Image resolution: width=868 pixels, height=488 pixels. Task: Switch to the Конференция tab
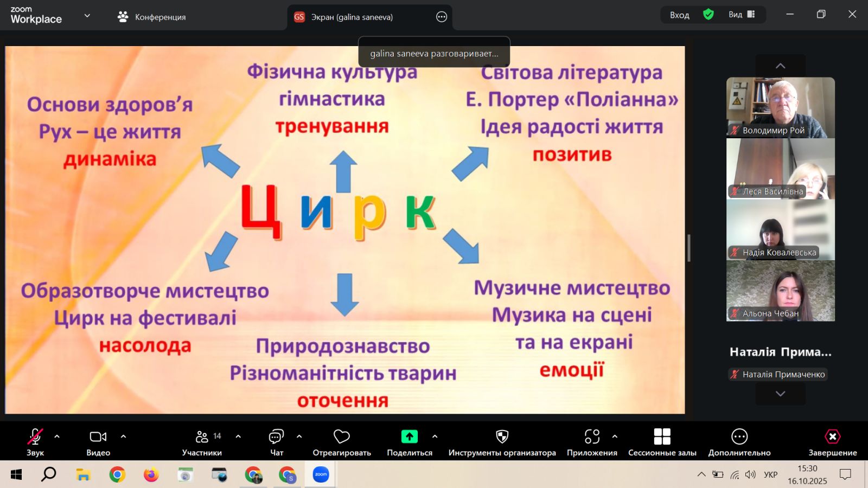click(x=152, y=17)
